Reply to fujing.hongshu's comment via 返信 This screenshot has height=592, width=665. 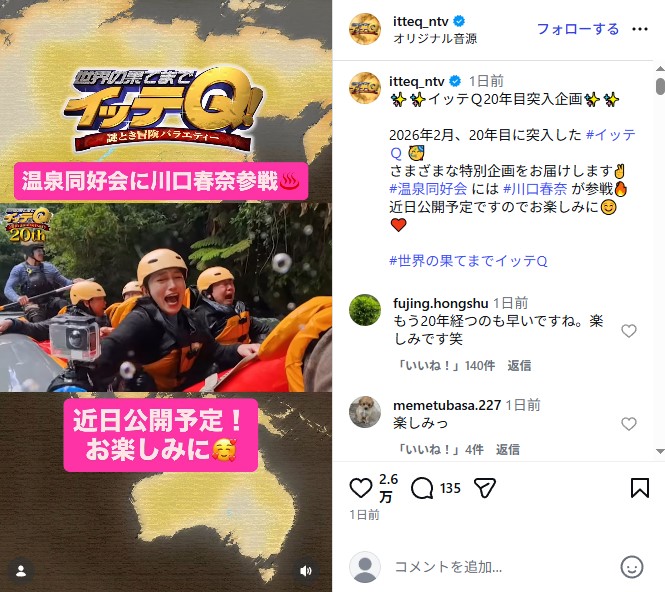[519, 366]
